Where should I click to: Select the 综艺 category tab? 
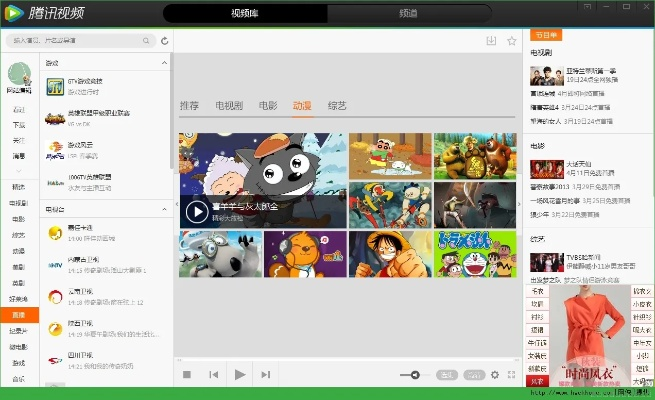click(x=336, y=105)
